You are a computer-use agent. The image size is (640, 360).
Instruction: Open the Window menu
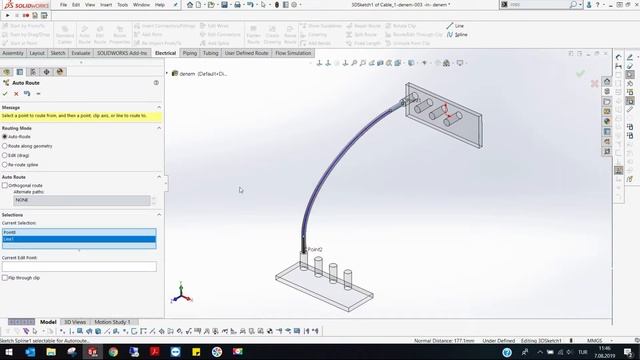point(141,5)
